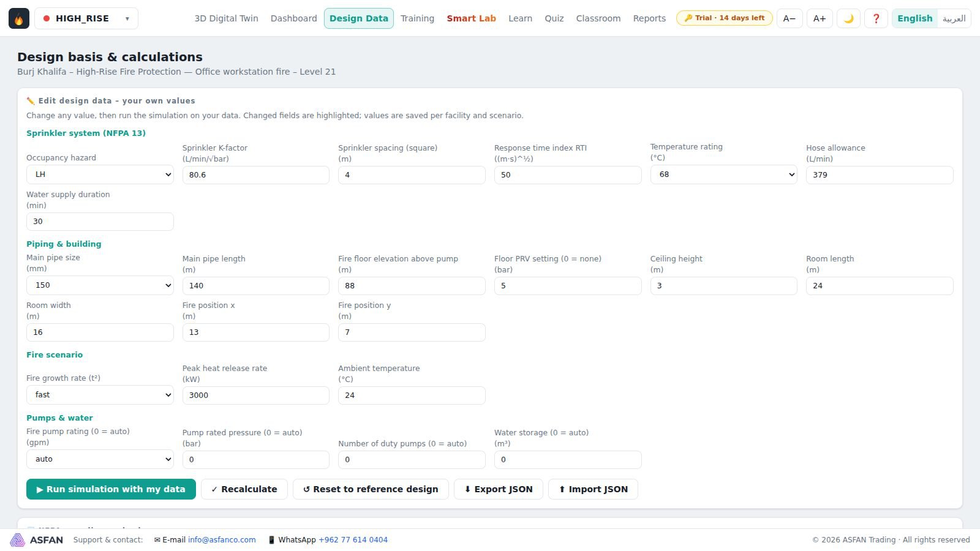This screenshot has width=980, height=551.
Task: Open Fire growth rate dropdown
Action: (100, 395)
